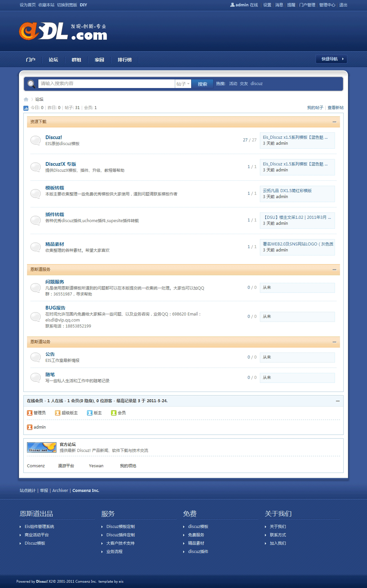The image size is (367, 588).
Task: Open the BUG报告 forum
Action: (55, 308)
